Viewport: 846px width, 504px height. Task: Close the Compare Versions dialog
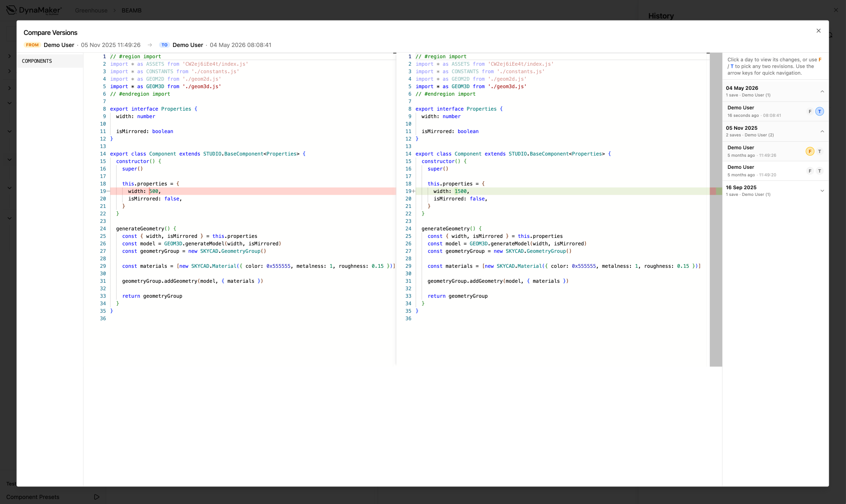pyautogui.click(x=818, y=31)
